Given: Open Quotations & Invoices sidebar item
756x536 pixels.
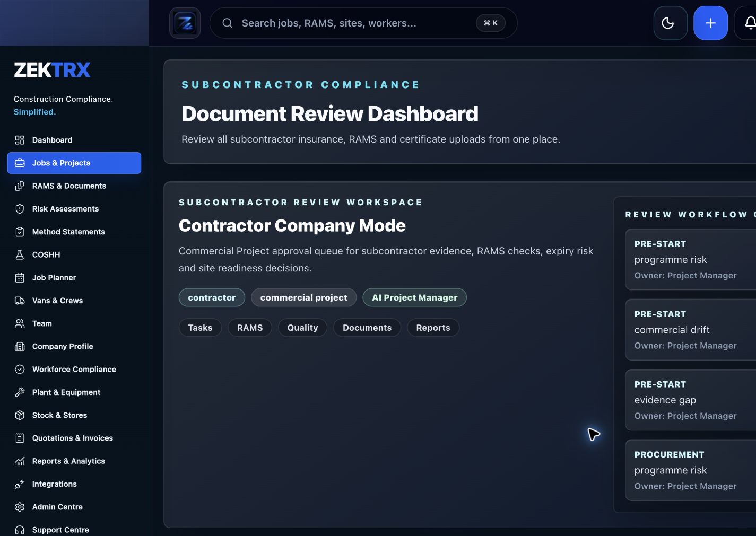Looking at the screenshot, I should click(x=74, y=438).
